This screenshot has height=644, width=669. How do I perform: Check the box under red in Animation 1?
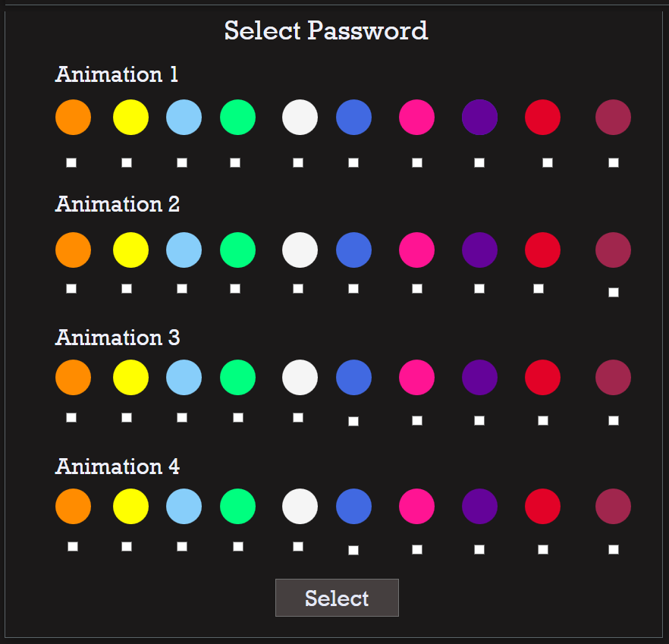pyautogui.click(x=548, y=162)
